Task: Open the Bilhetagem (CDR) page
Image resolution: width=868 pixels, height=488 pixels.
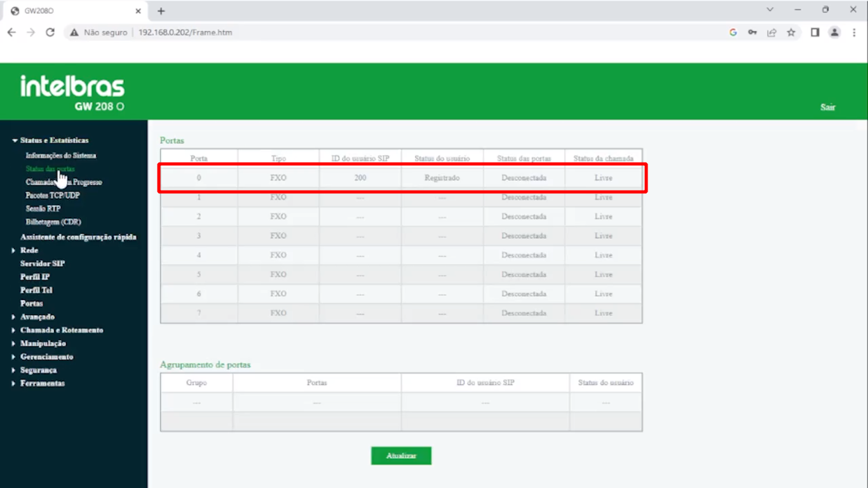Action: [x=53, y=222]
